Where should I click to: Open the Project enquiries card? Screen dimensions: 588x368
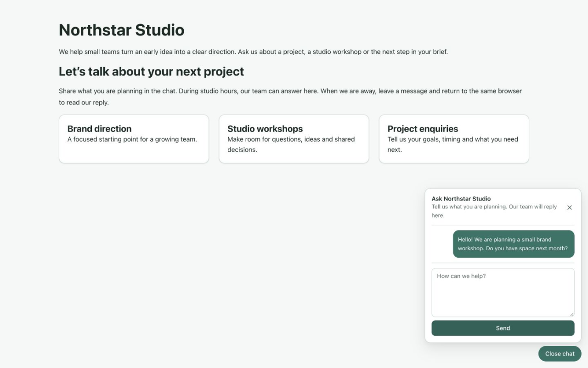pyautogui.click(x=454, y=139)
